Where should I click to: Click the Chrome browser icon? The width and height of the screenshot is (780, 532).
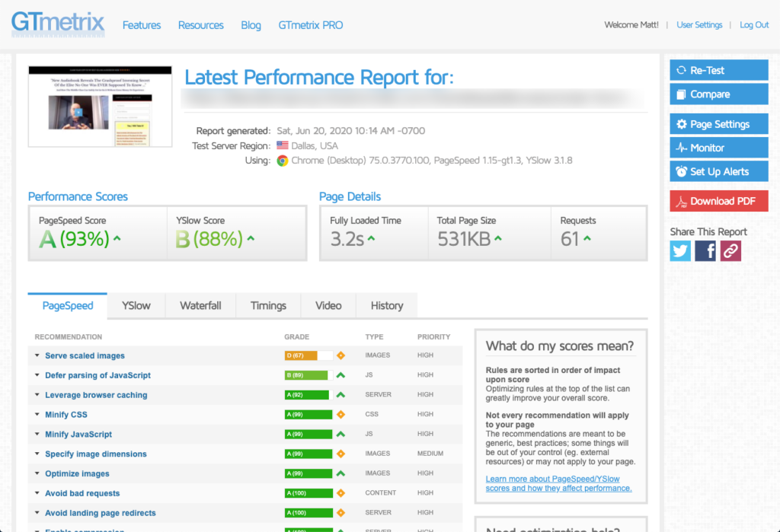283,161
